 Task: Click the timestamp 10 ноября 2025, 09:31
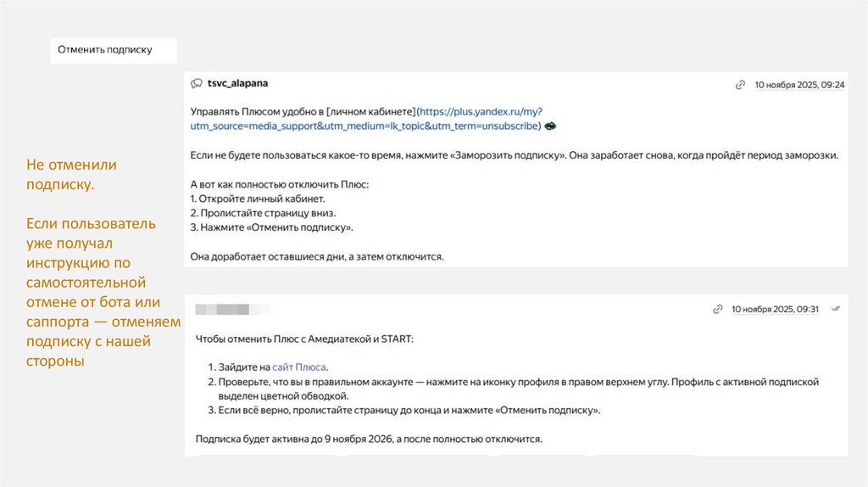click(x=775, y=310)
